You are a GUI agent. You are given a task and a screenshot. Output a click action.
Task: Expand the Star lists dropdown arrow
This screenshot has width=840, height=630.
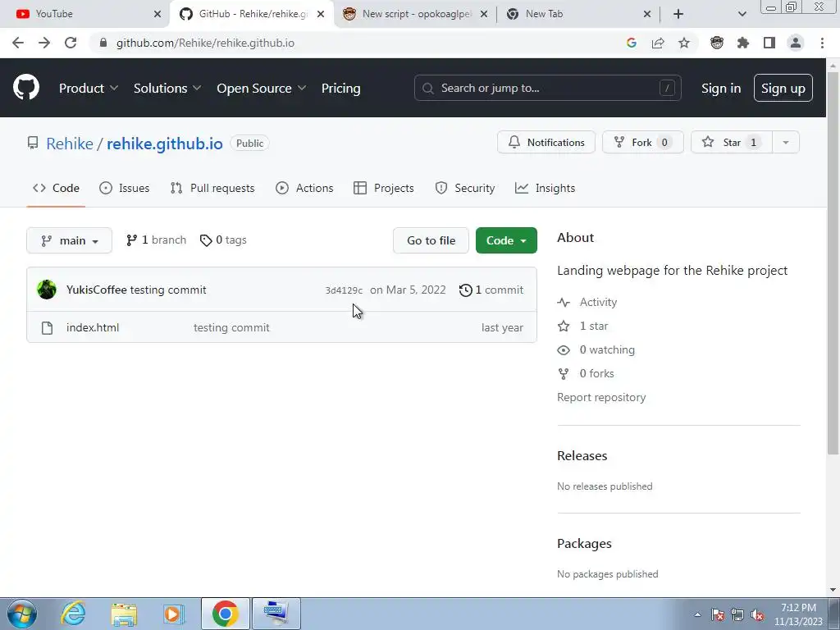(785, 143)
